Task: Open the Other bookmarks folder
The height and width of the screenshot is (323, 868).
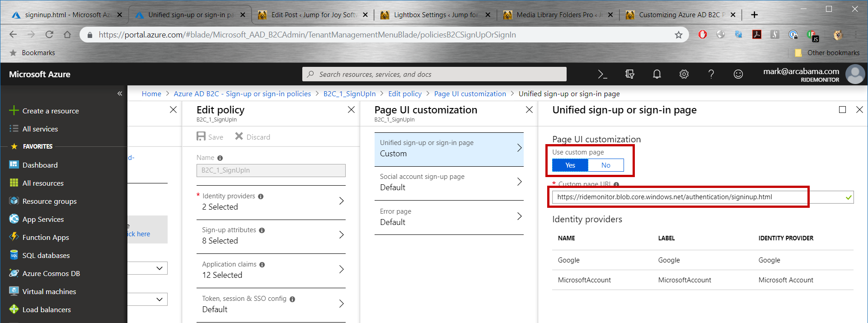Action: coord(827,53)
